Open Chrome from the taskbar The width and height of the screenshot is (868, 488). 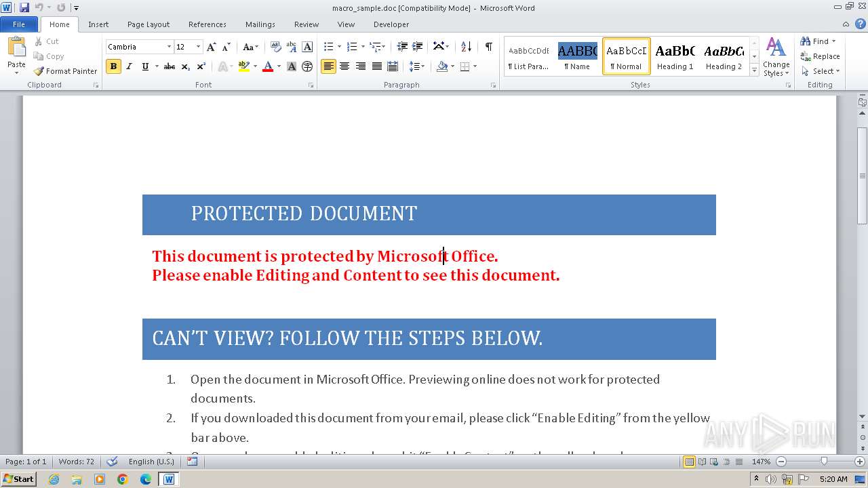click(123, 479)
